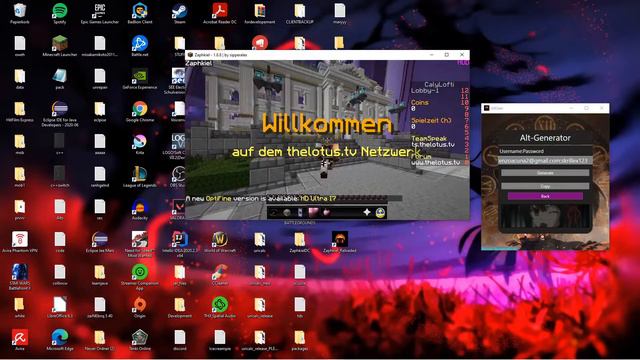Minimize the Zaphkiel Minecraft window
Viewport: 640px width, 360px height.
(x=431, y=55)
